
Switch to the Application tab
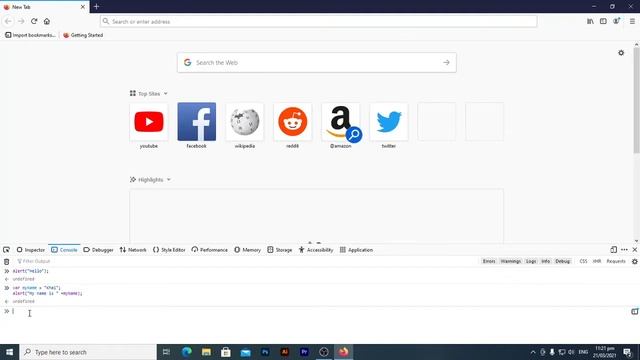(356, 250)
